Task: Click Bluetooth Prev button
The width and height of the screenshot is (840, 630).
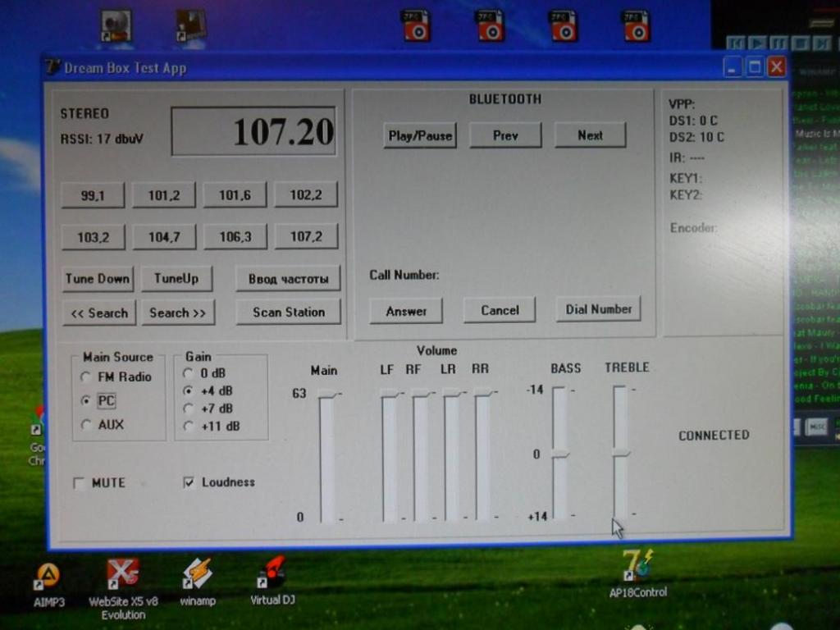Action: [x=505, y=135]
